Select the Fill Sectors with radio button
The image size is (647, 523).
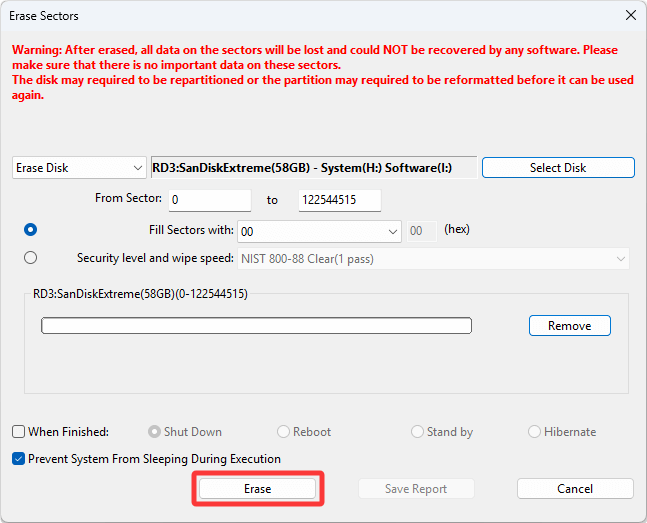pyautogui.click(x=31, y=230)
